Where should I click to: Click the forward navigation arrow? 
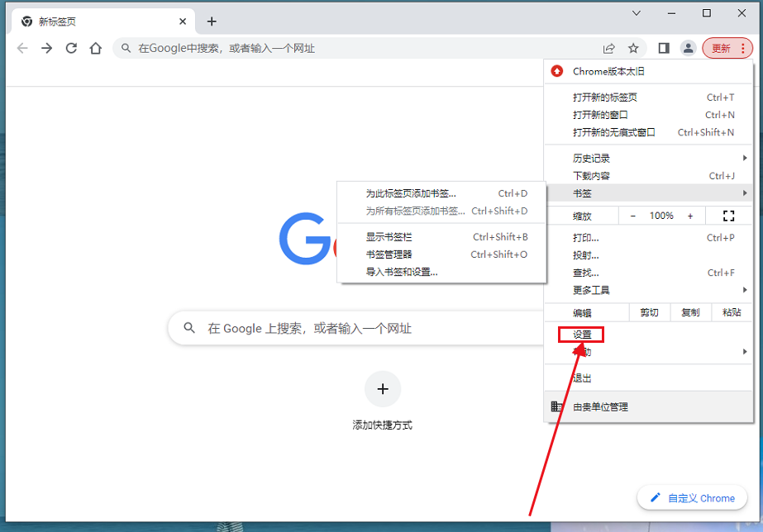click(47, 48)
